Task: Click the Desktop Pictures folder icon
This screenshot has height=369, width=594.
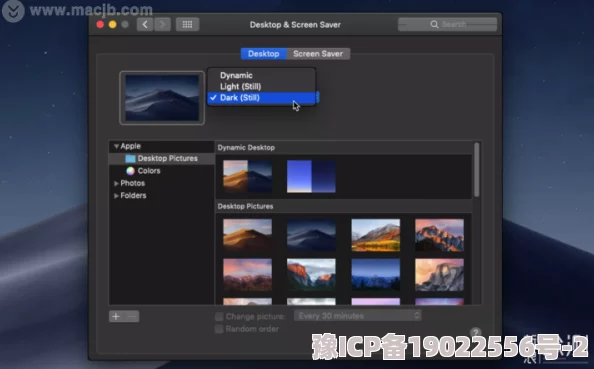Action: point(130,159)
